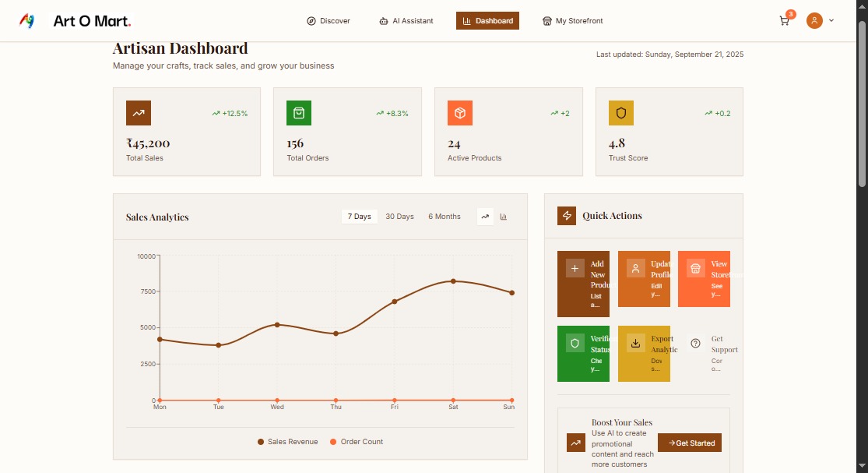The image size is (868, 473).
Task: Toggle Sales Revenue legend item
Action: (288, 441)
